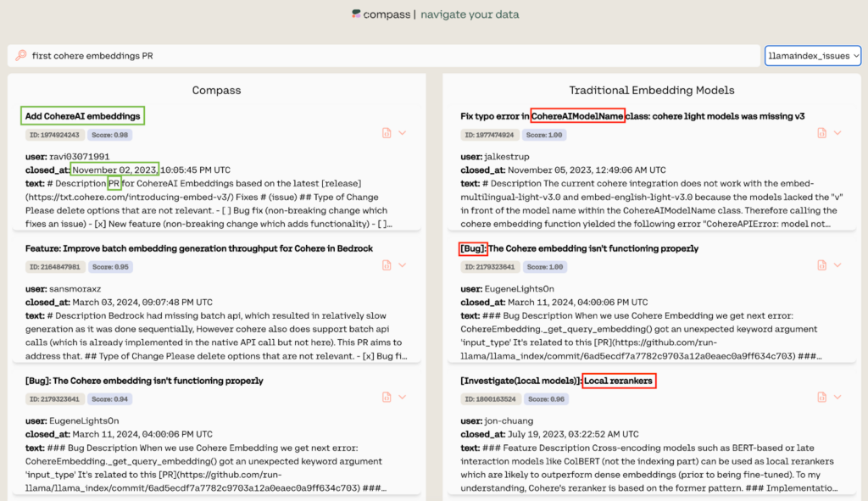Expand the Compass Cohere embedding Bug result

click(403, 397)
